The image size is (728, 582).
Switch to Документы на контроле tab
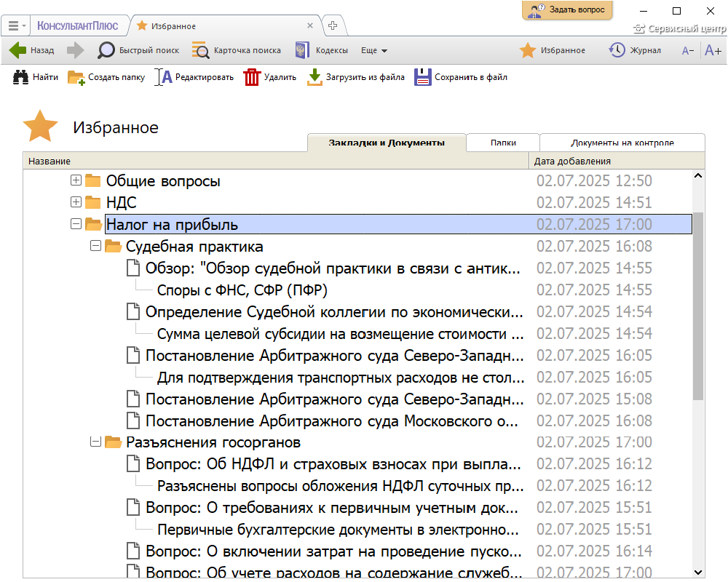pyautogui.click(x=622, y=143)
